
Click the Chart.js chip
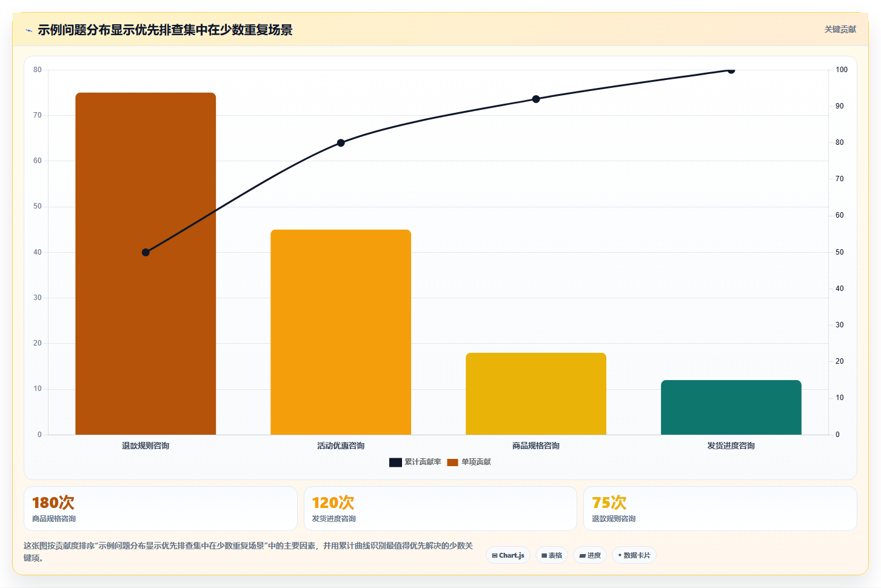tap(508, 555)
